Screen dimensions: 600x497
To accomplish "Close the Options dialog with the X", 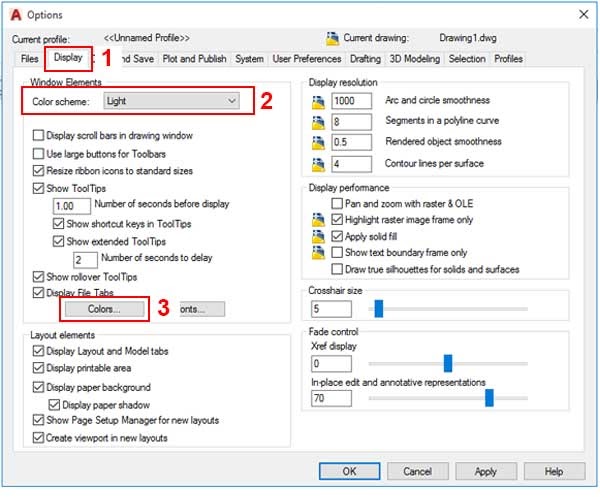I will (584, 15).
